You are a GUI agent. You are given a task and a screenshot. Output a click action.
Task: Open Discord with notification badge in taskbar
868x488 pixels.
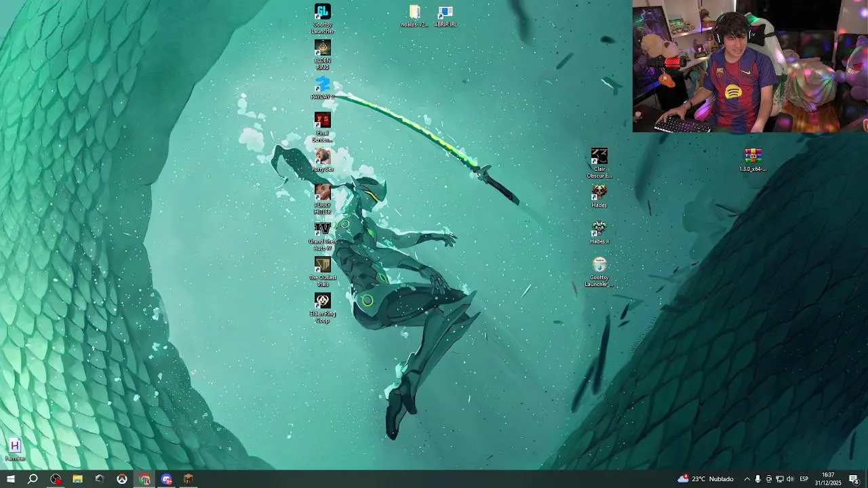pyautogui.click(x=167, y=479)
